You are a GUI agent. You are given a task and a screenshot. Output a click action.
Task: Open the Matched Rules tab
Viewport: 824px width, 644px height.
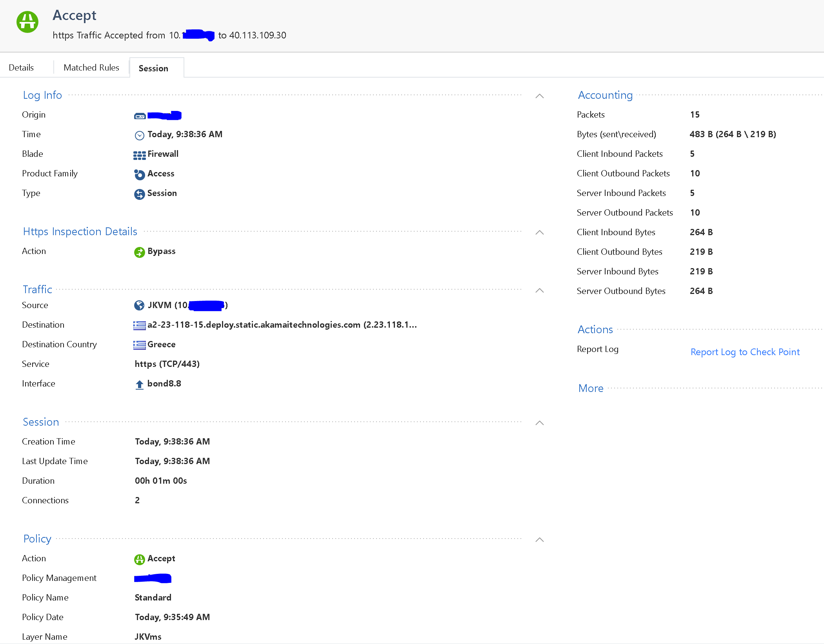91,67
